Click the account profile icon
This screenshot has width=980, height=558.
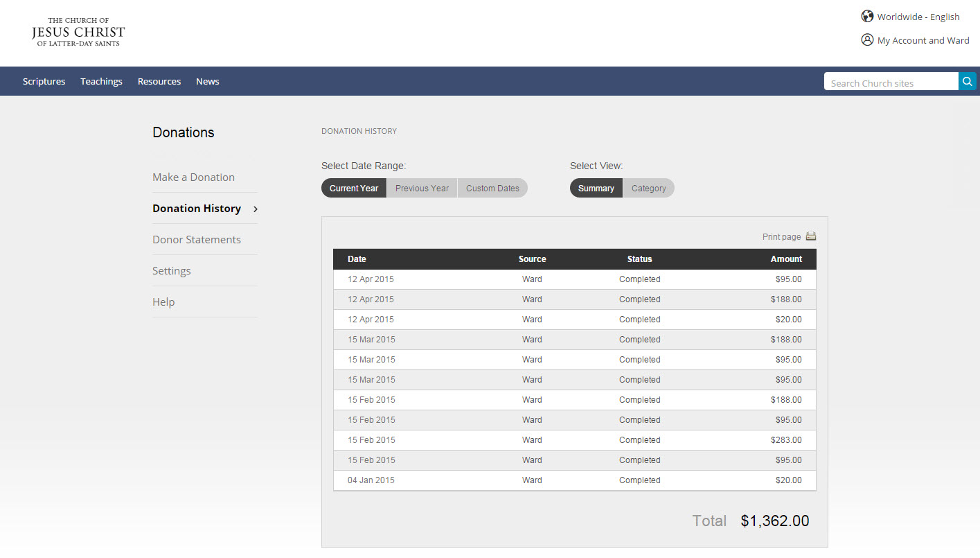coord(867,40)
